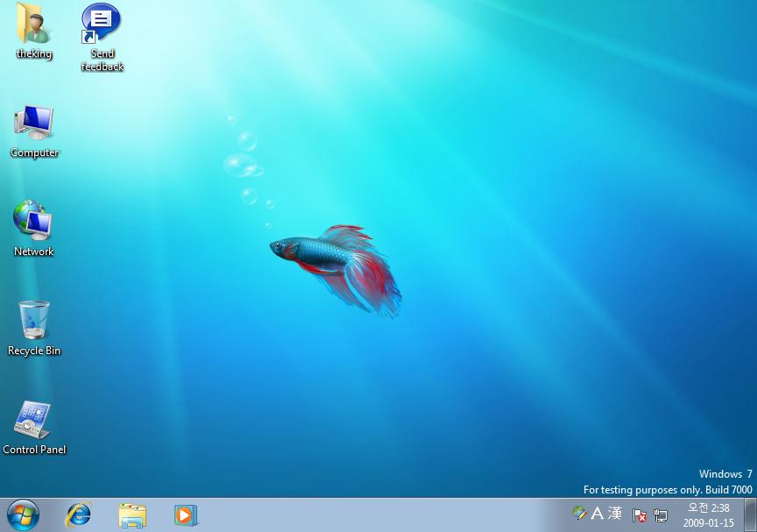
Task: Click the 'Send feedback' label text
Action: (x=103, y=60)
